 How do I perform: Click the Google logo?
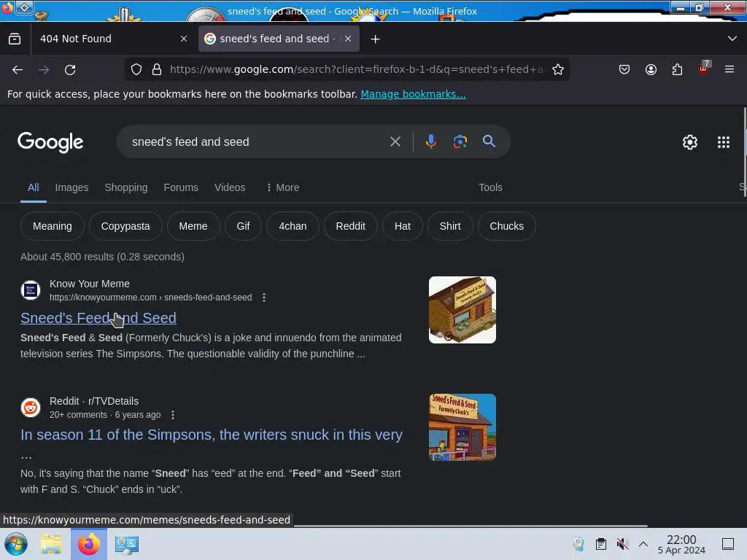[50, 142]
